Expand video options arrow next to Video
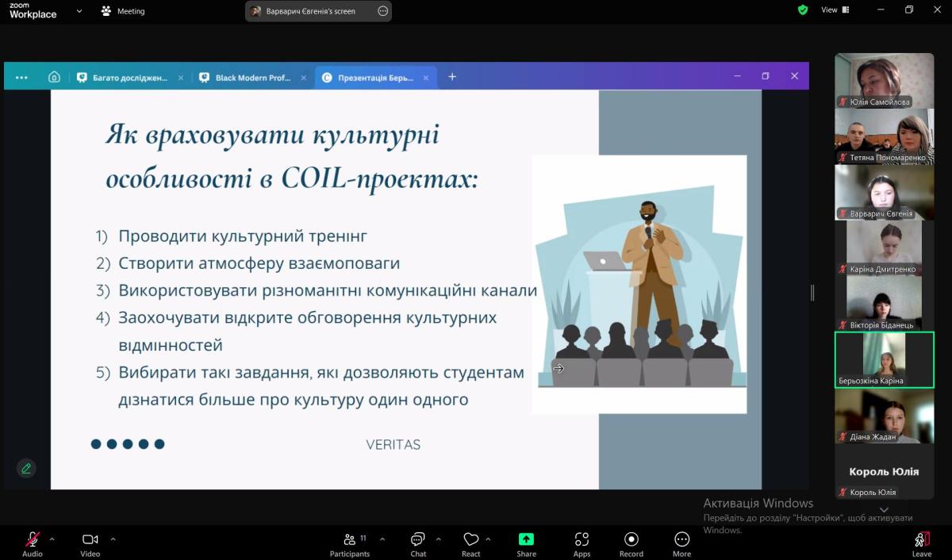The width and height of the screenshot is (952, 560). 113,539
